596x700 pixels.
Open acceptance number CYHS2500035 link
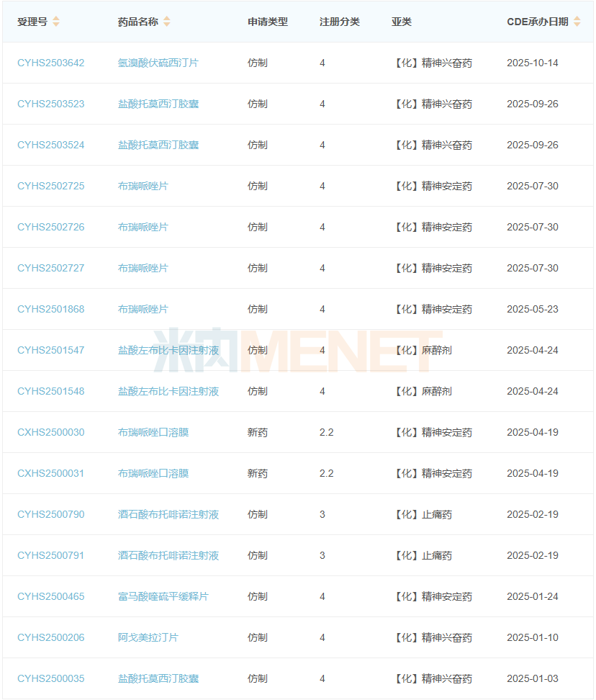coord(50,678)
